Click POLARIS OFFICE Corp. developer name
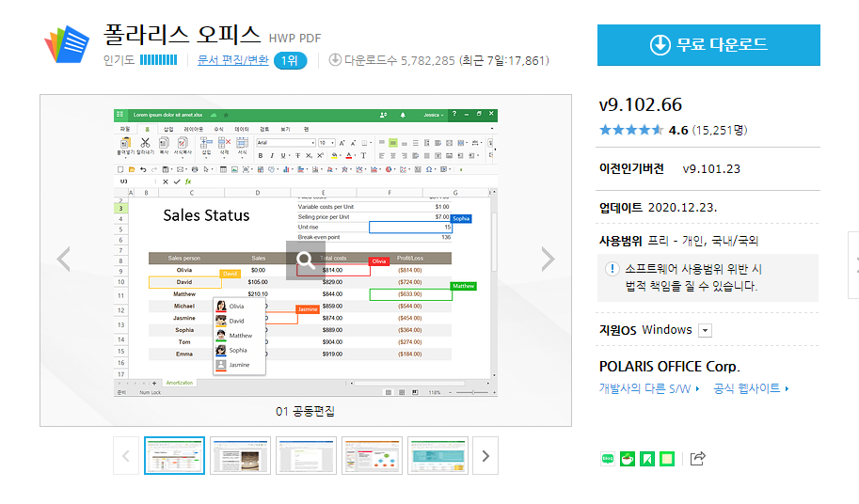859x504 pixels. click(670, 366)
